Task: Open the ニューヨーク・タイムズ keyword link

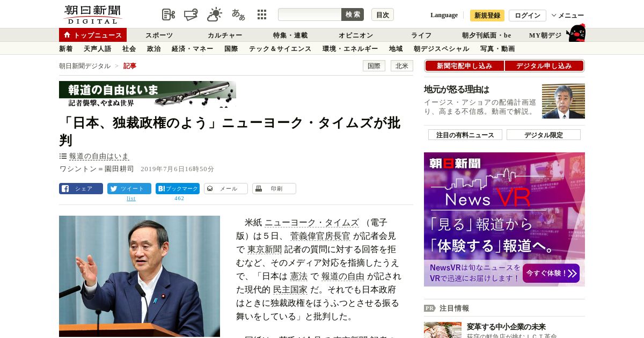Action: coord(312,223)
